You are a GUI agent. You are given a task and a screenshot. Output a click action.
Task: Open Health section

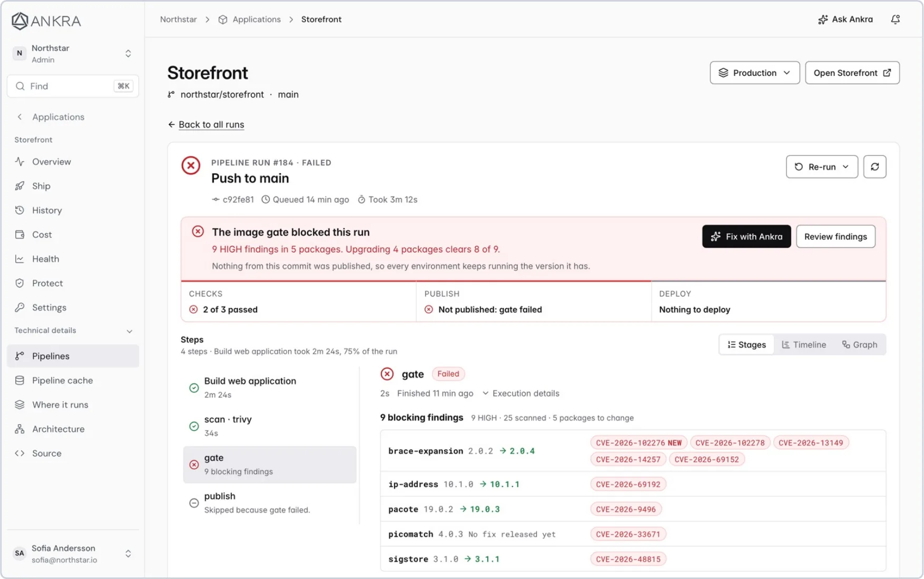73,258
